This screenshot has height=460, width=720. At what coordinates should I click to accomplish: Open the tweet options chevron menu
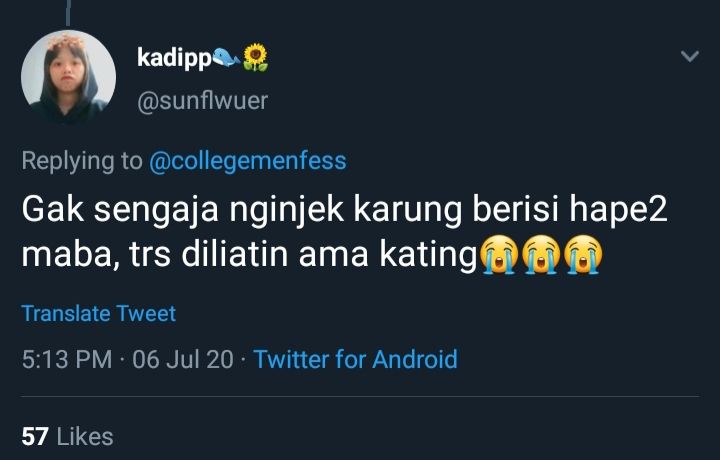(689, 58)
